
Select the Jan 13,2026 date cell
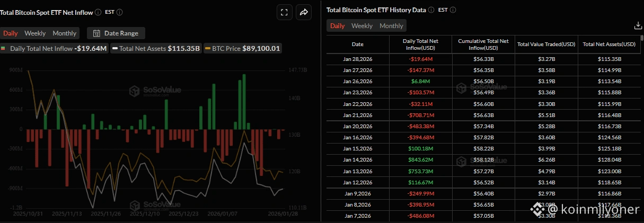tap(358, 171)
